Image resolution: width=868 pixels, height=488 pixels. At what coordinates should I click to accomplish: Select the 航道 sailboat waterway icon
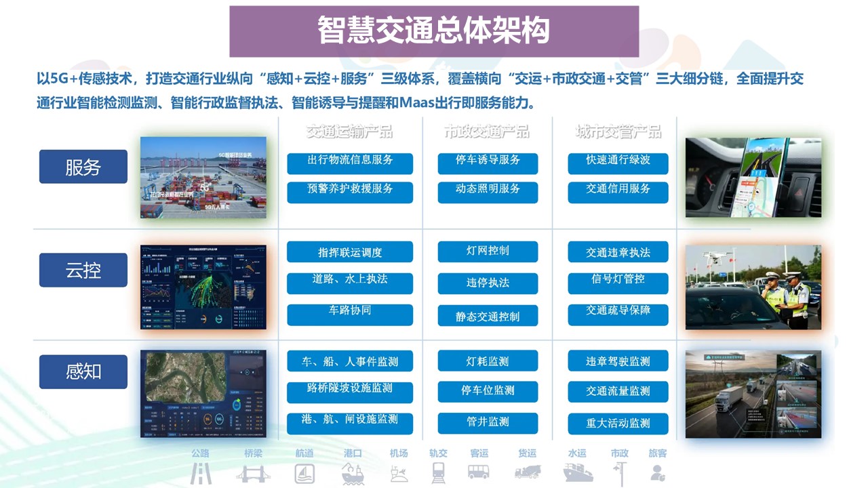tap(304, 473)
